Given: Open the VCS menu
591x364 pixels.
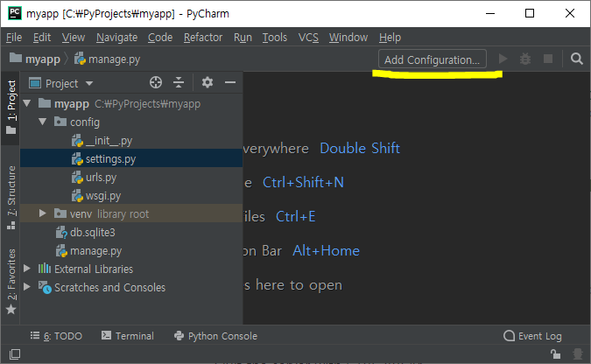Looking at the screenshot, I should (308, 38).
